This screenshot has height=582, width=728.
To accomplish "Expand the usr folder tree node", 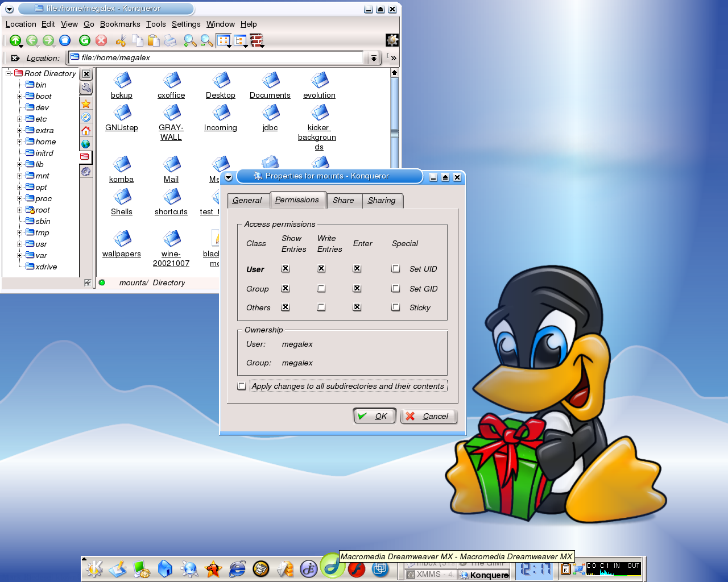I will [x=20, y=244].
